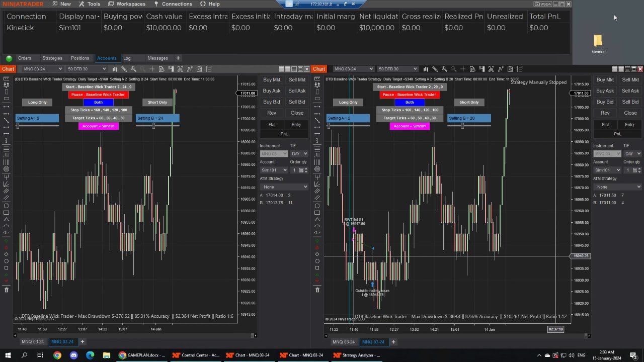Switch to the Strategies tab

point(52,58)
